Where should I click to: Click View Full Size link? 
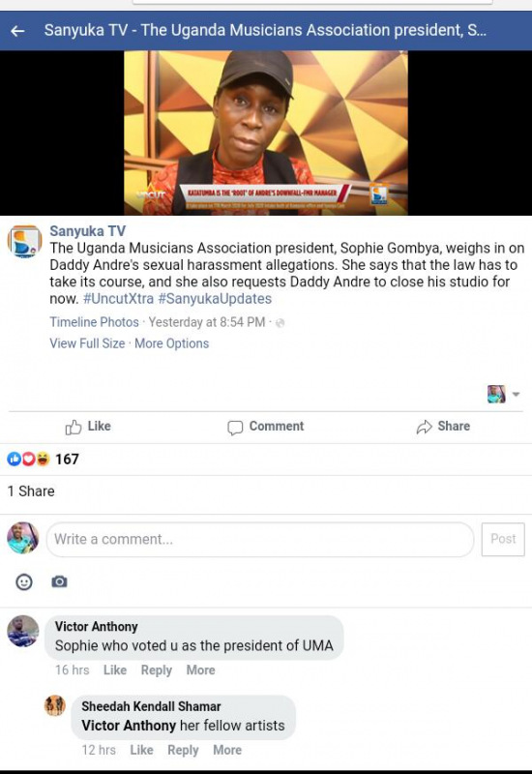[x=87, y=343]
